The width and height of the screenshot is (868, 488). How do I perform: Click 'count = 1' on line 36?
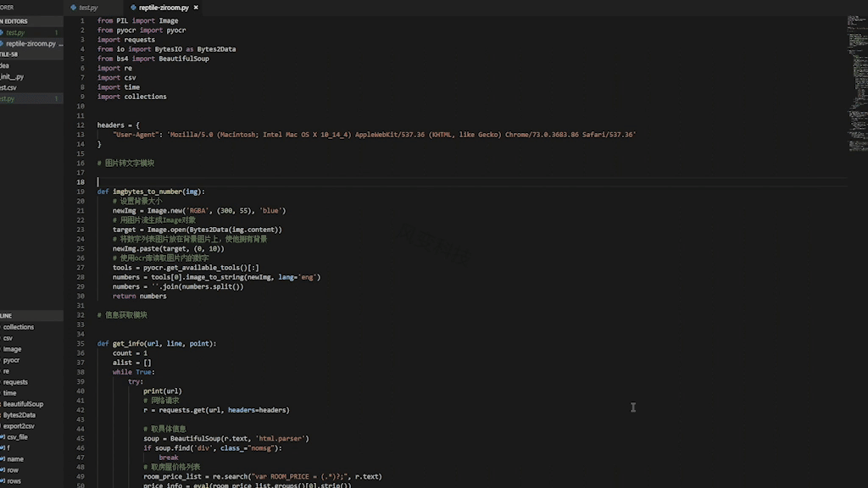click(130, 353)
